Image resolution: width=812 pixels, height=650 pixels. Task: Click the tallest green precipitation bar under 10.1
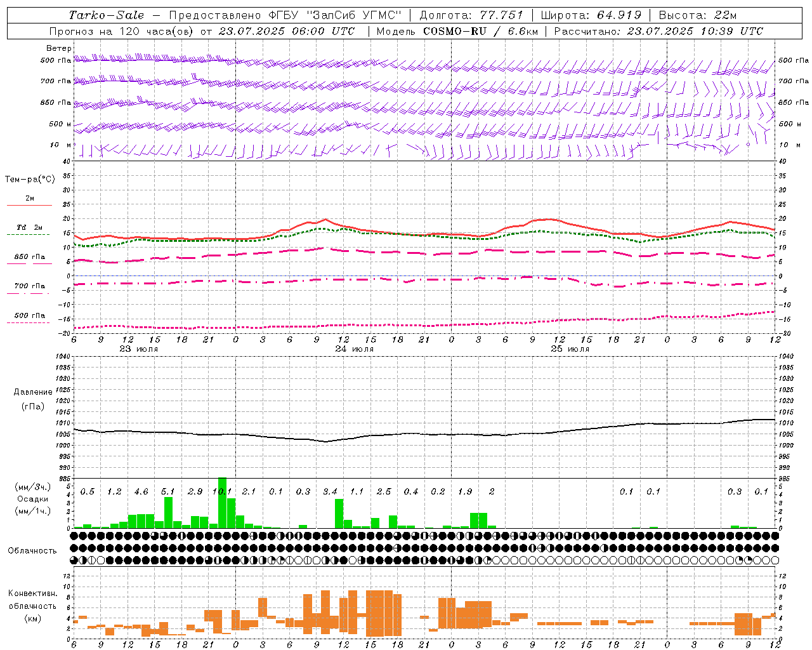(222, 503)
